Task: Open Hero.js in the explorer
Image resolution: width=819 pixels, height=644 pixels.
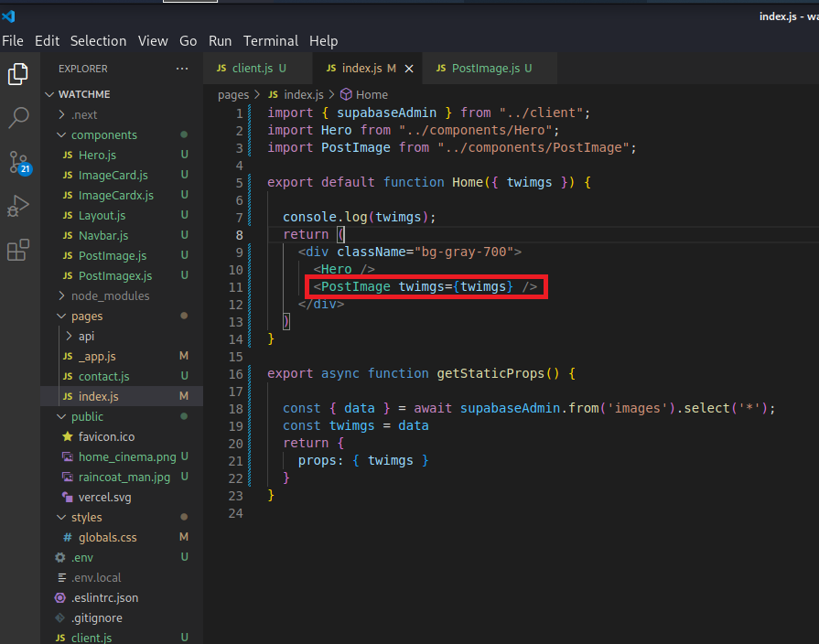Action: coord(122,156)
